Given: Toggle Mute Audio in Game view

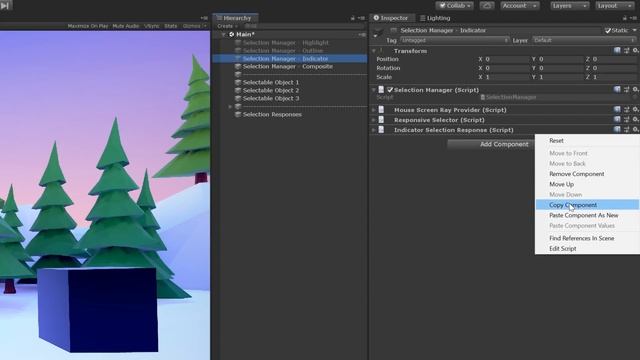Looking at the screenshot, I should tap(126, 26).
